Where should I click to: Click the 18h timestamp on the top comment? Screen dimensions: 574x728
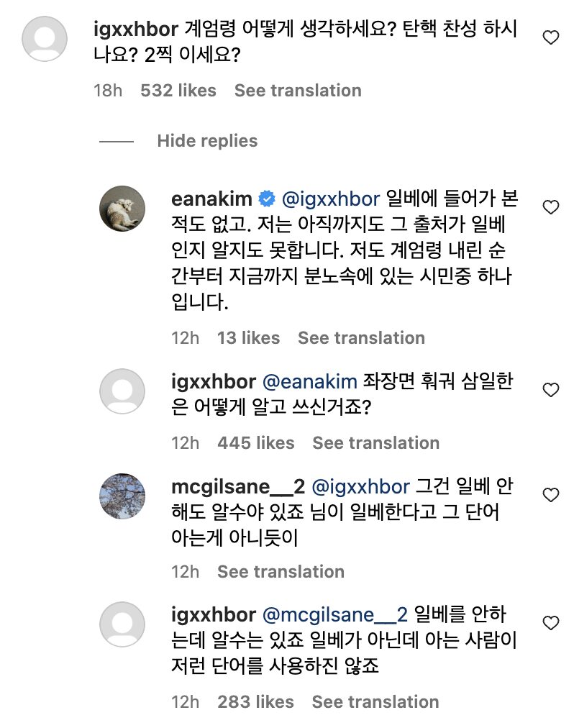pos(108,91)
